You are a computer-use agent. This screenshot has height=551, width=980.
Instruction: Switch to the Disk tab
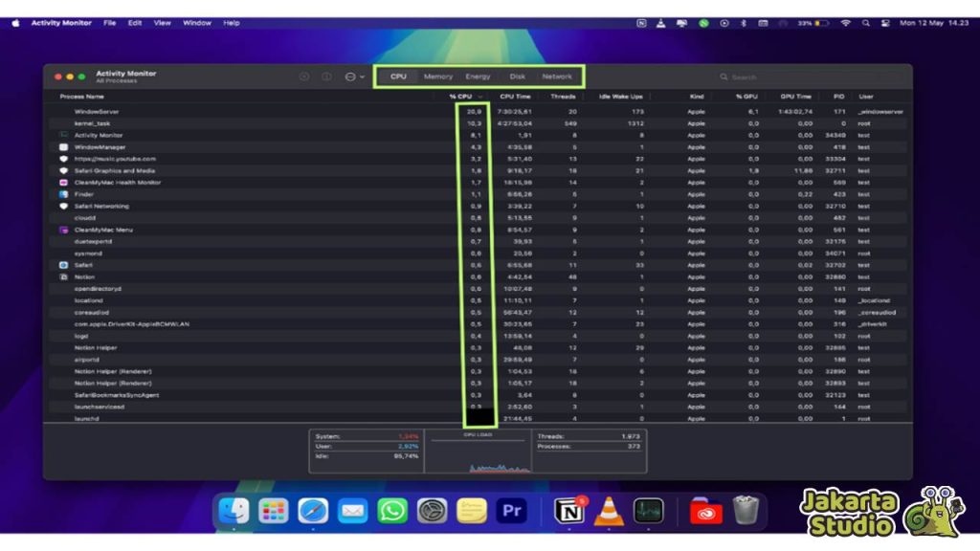(517, 77)
